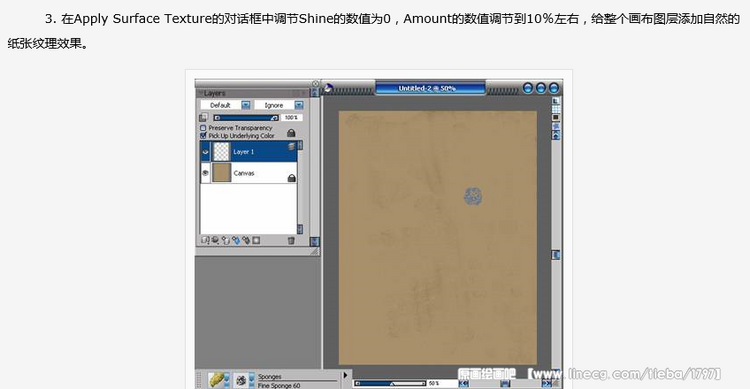750x389 pixels.
Task: Click the Layers palette close circle icon
Action: coord(316,84)
